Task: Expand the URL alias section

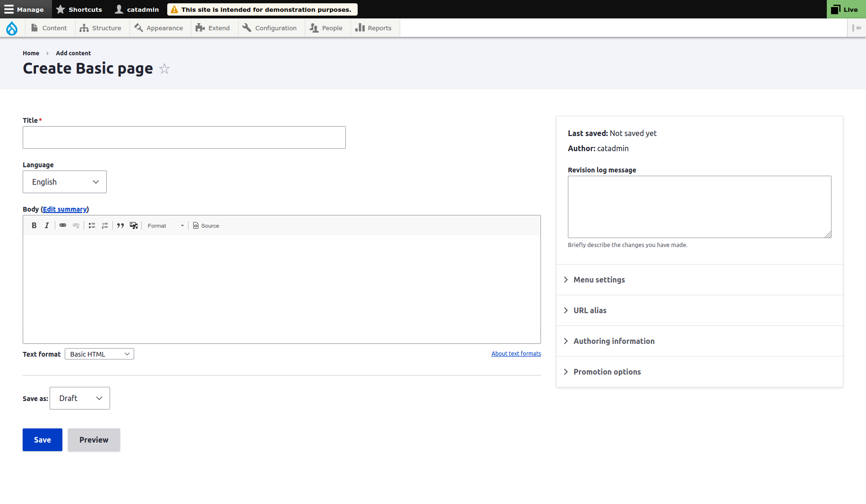Action: tap(590, 310)
